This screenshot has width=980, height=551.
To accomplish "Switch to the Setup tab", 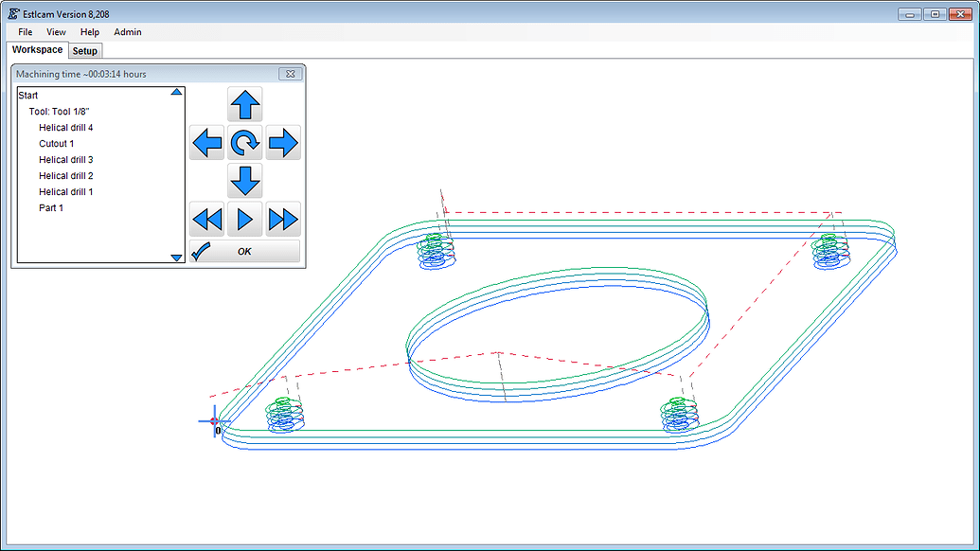I will click(x=84, y=50).
